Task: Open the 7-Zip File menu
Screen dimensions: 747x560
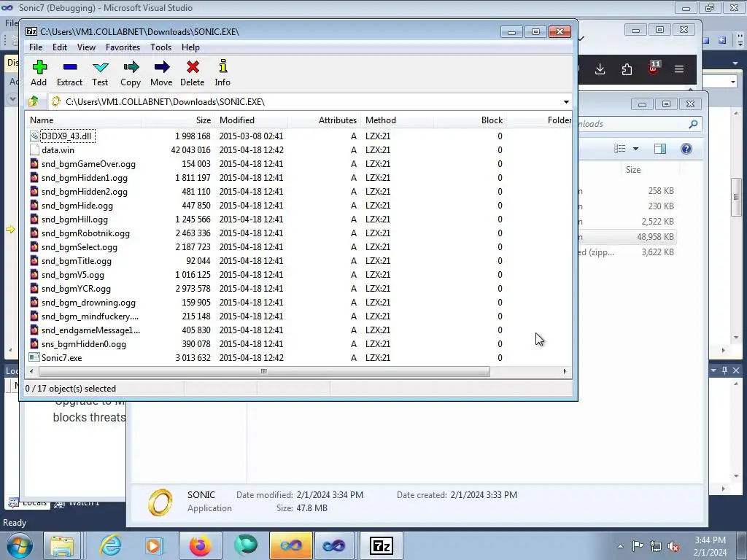Action: tap(36, 47)
